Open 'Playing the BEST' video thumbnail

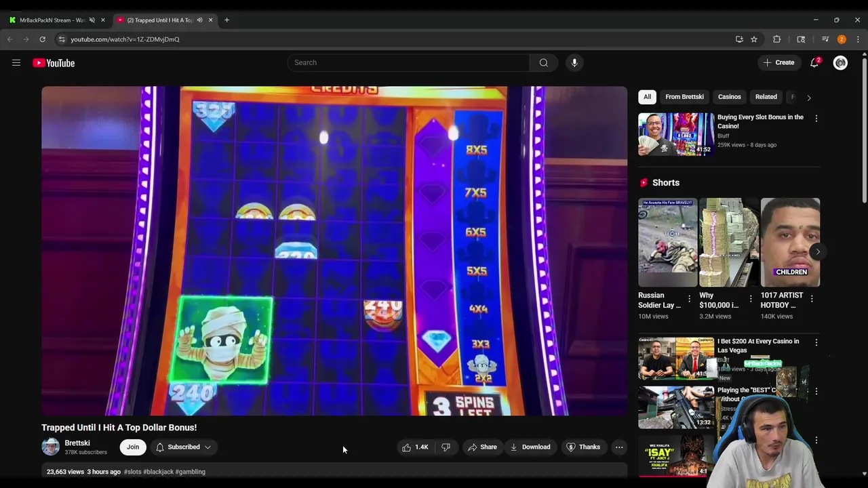click(x=676, y=407)
